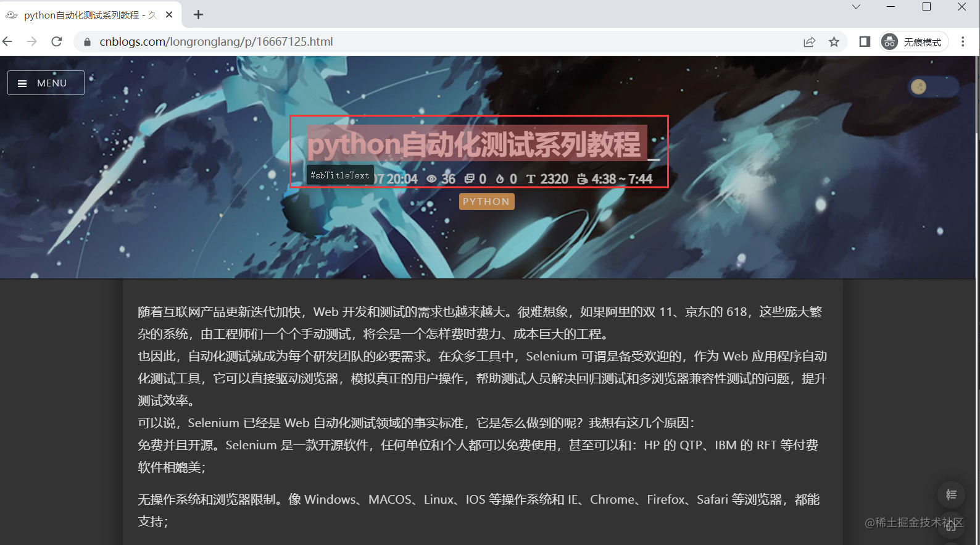This screenshot has width=980, height=545.
Task: Bookmark this page with star
Action: 834,42
